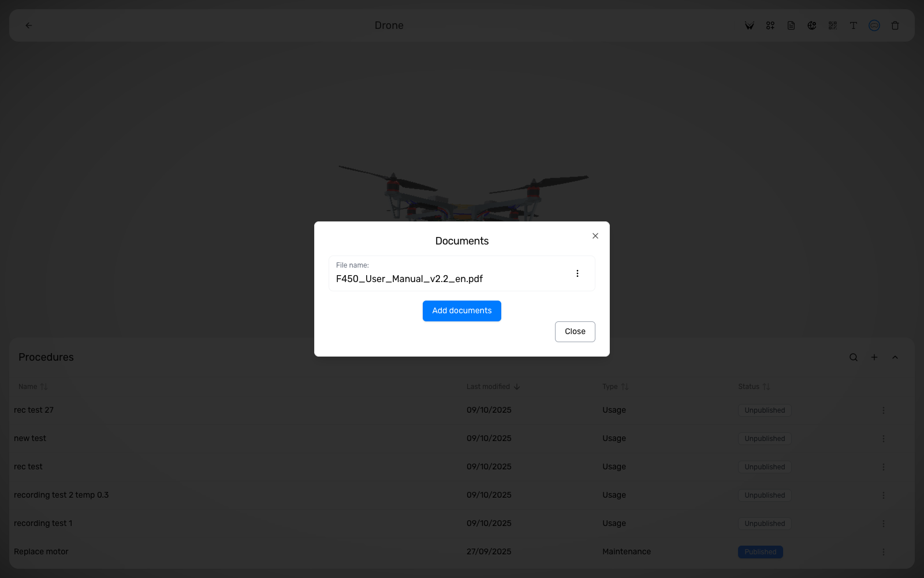
Task: Click the Drone page title
Action: tap(389, 25)
